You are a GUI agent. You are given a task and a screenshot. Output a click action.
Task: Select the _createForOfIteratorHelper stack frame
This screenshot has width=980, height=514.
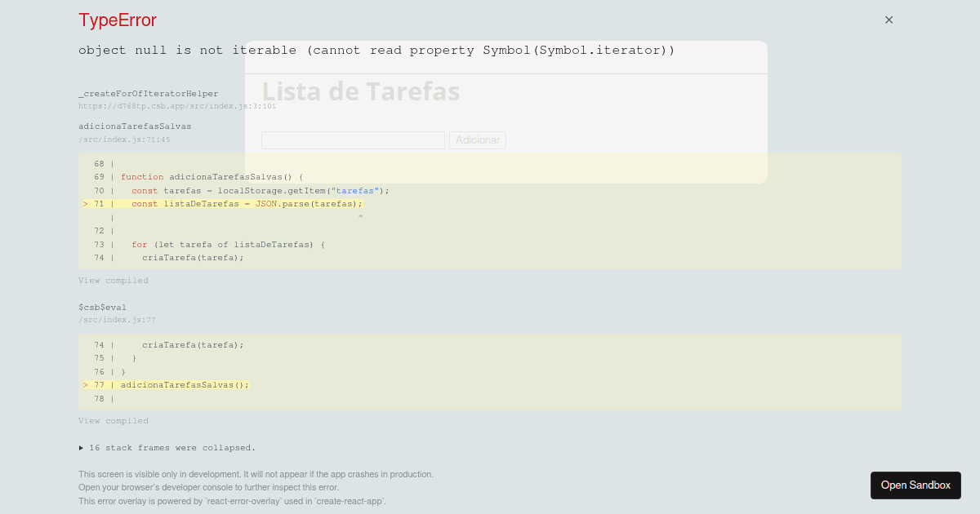tap(149, 93)
